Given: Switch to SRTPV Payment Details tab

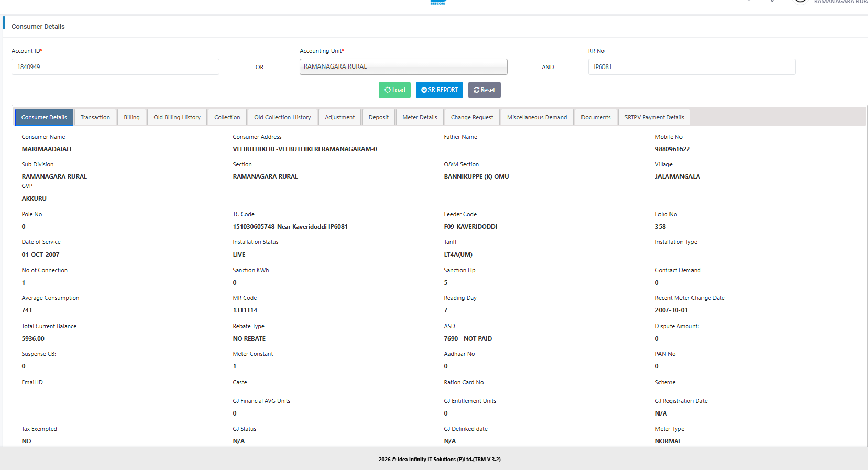Looking at the screenshot, I should (654, 117).
